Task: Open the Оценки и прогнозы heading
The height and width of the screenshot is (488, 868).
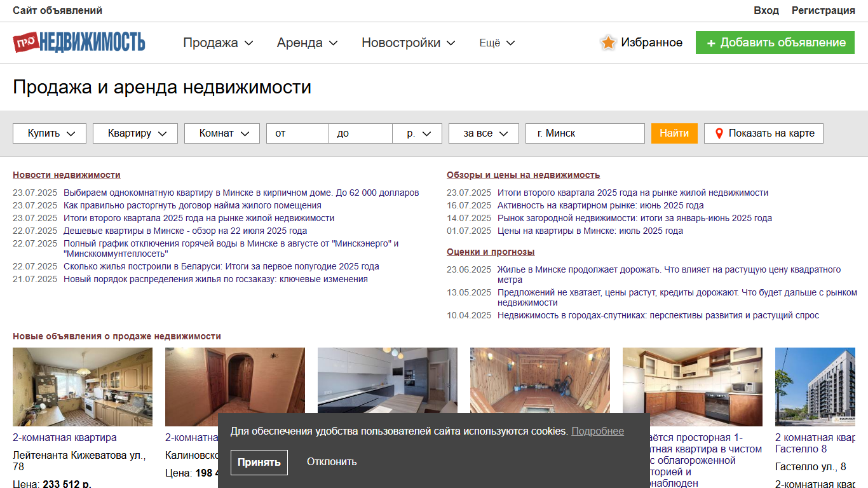Action: 491,252
